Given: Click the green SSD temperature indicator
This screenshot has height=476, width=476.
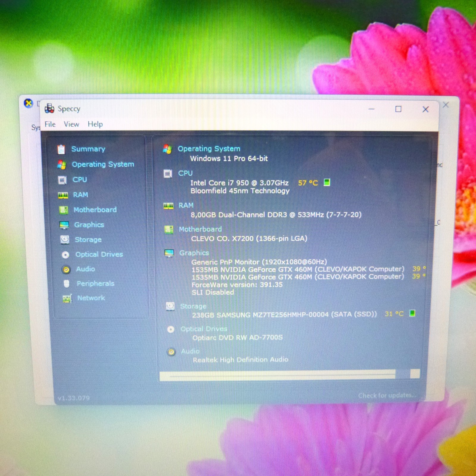Looking at the screenshot, I should [412, 313].
